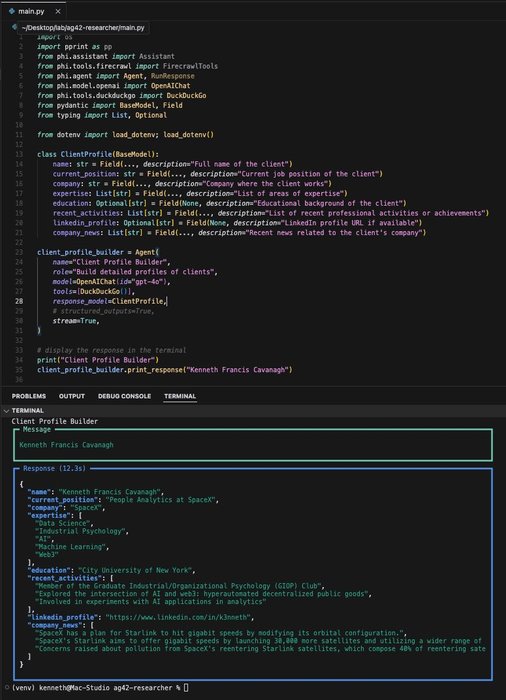Screen dimensions: 506x700
Task: Click the green 'Message' box label in terminal
Action: click(37, 429)
